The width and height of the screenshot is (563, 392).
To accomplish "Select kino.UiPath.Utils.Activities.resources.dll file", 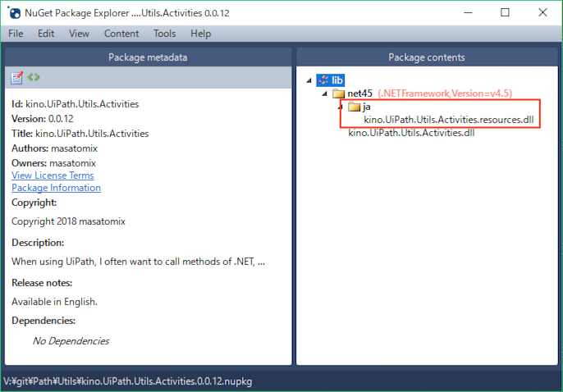I will (449, 120).
